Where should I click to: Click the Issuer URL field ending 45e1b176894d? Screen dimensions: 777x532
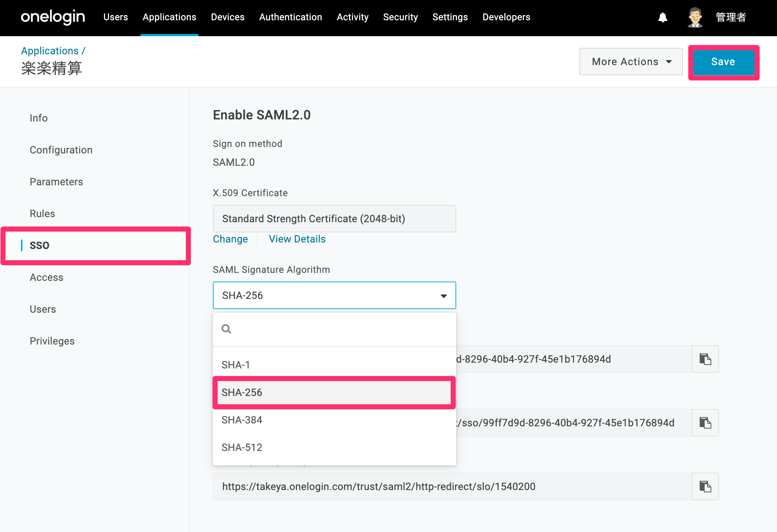point(574,359)
